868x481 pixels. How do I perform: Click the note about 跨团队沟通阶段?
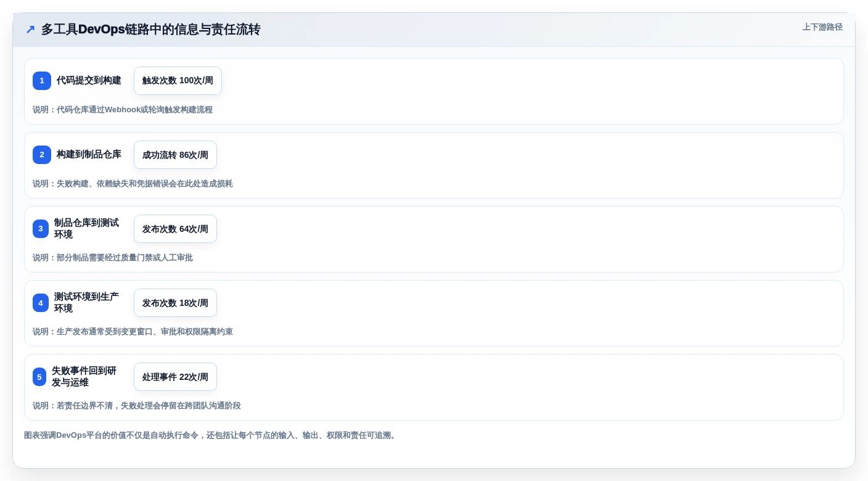(x=137, y=406)
